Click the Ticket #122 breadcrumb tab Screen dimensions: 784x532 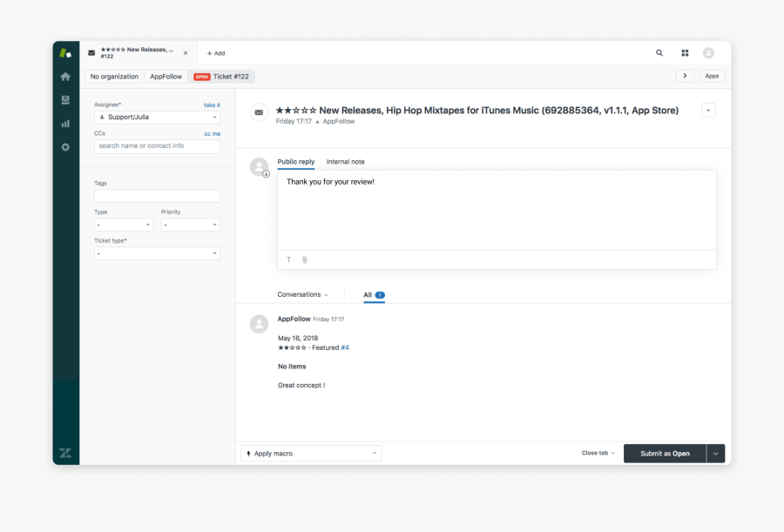click(x=221, y=77)
